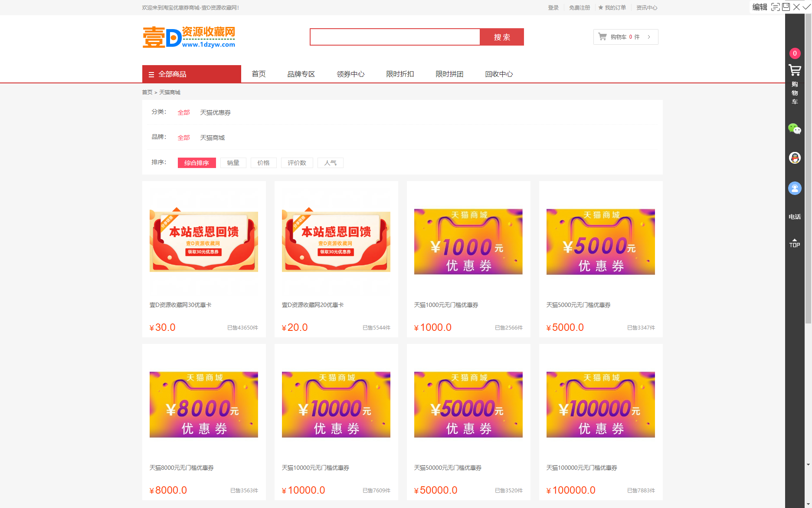This screenshot has width=812, height=508.
Task: Click the 壹D资源收藏网 site logo
Action: [x=188, y=36]
